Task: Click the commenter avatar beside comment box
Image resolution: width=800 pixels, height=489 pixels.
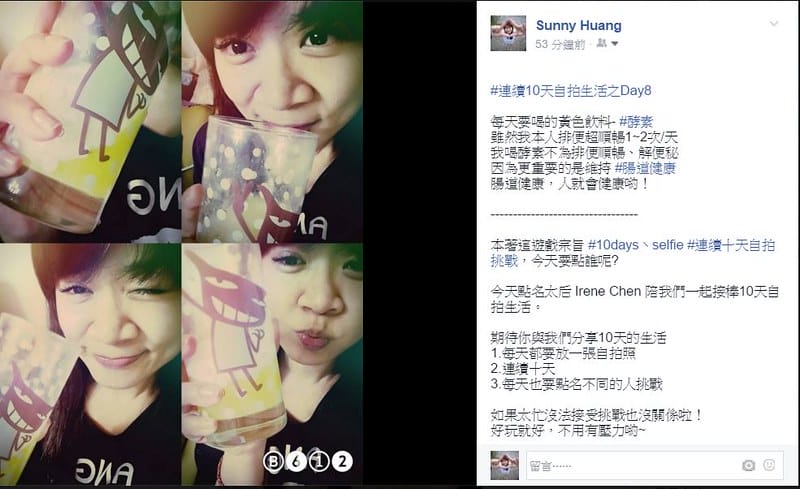Action: coord(505,465)
